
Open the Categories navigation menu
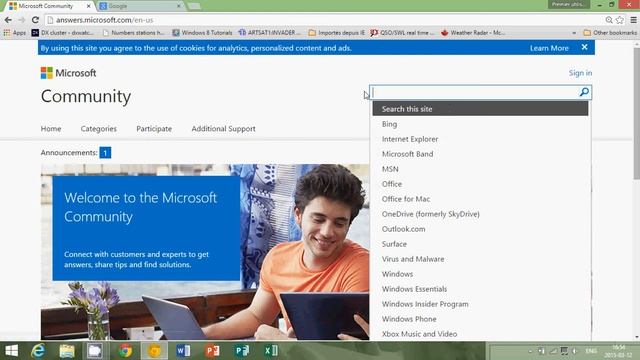[98, 129]
